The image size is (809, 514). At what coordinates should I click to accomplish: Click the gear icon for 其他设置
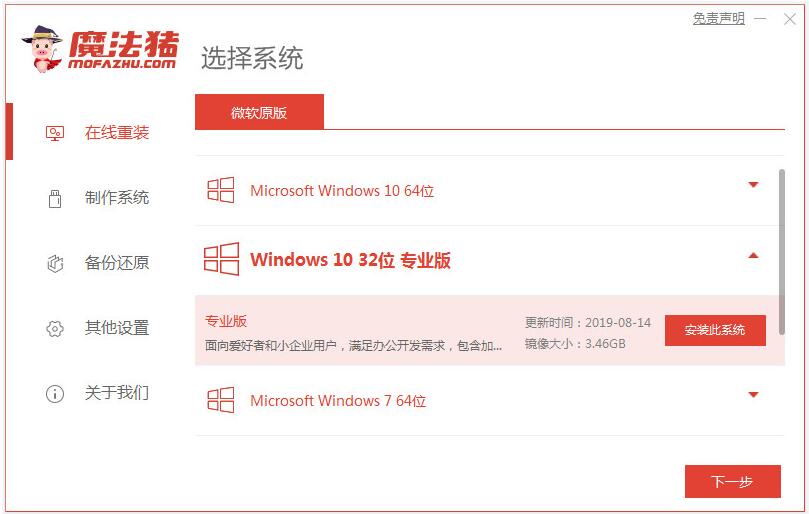(55, 328)
